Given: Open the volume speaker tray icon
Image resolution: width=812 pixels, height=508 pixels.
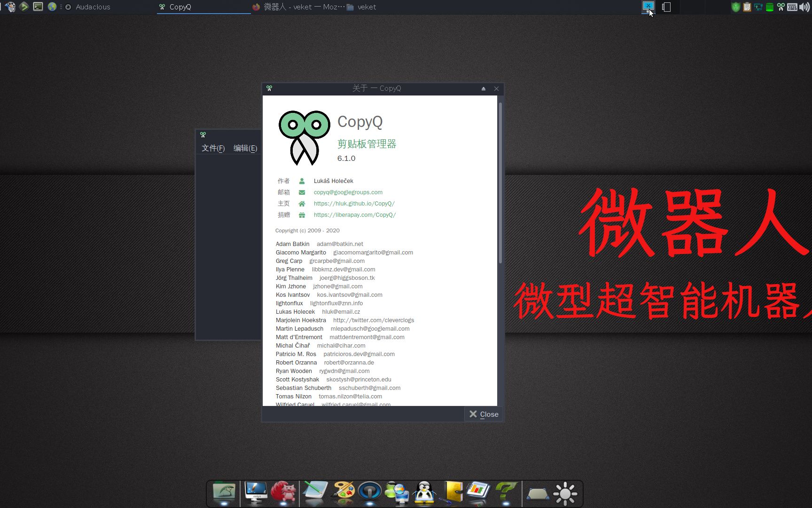Looking at the screenshot, I should coord(804,7).
